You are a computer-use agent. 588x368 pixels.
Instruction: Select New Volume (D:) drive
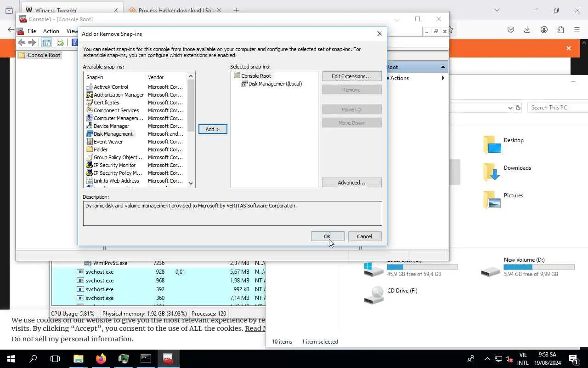pyautogui.click(x=527, y=267)
